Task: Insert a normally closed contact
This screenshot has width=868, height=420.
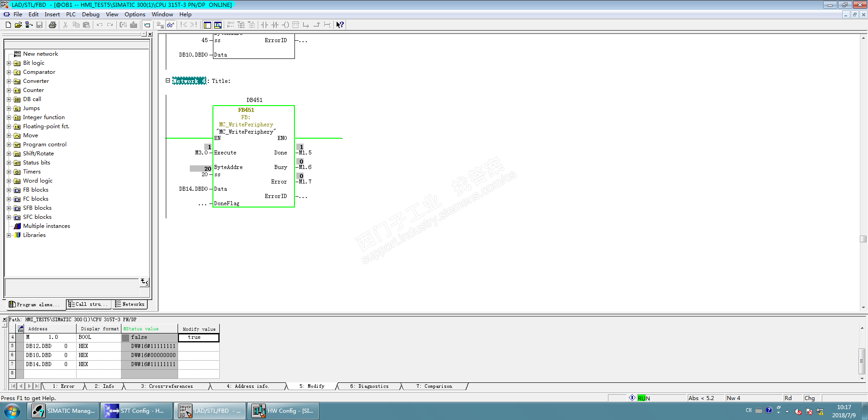Action: 275,25
